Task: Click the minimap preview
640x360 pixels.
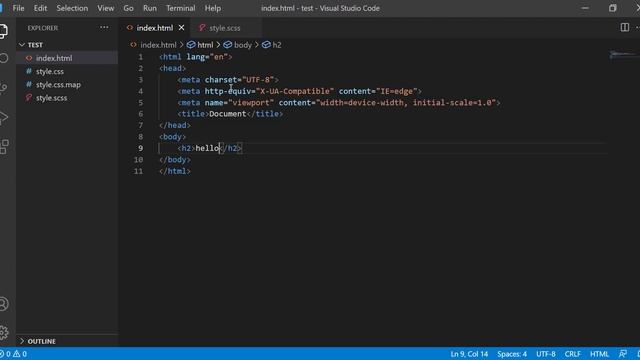Action: (x=624, y=54)
